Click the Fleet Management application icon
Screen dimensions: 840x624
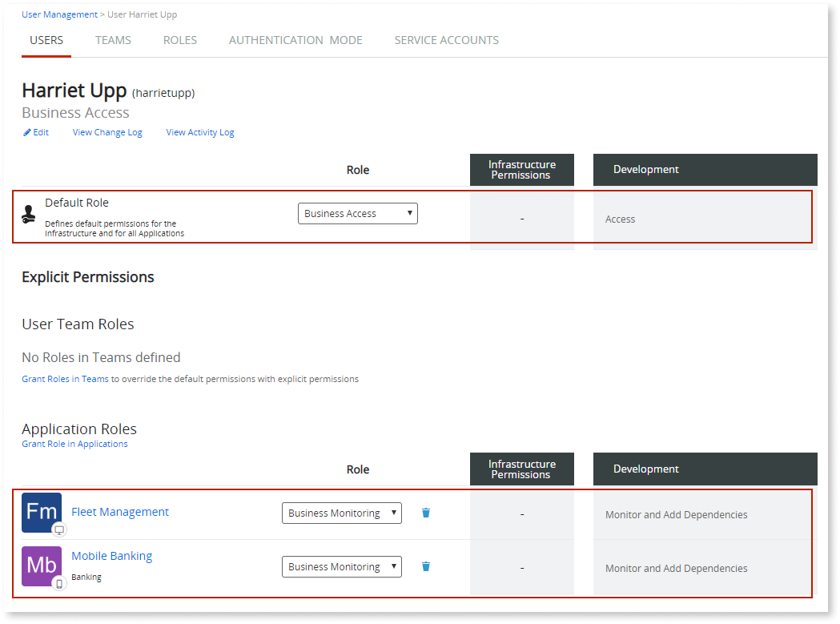pos(42,512)
